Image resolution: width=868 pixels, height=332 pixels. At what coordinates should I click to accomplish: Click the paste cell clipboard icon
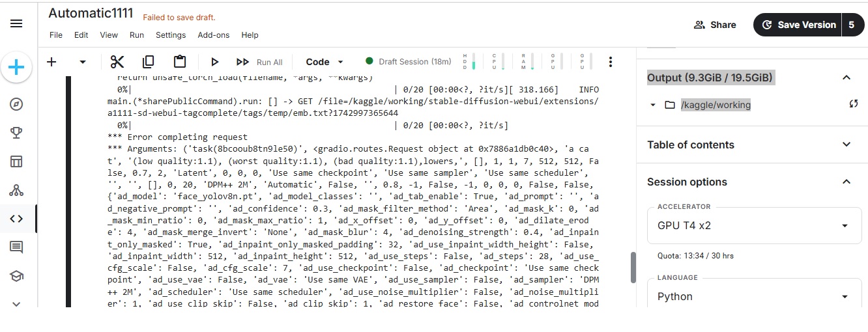(x=180, y=62)
